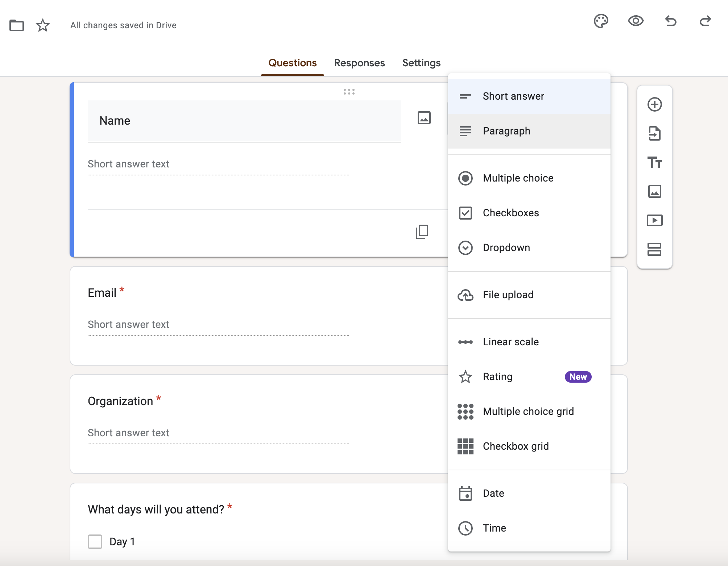
Task: Pick the new Rating question type
Action: pyautogui.click(x=497, y=376)
